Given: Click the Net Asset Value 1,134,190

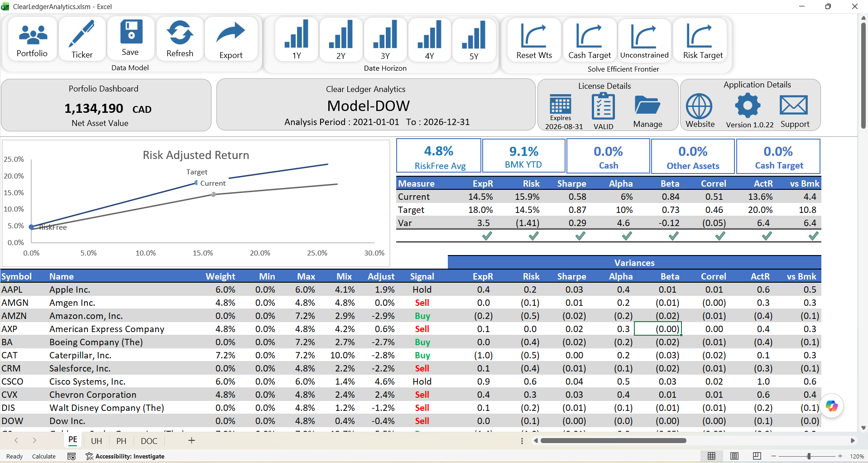Looking at the screenshot, I should point(94,109).
